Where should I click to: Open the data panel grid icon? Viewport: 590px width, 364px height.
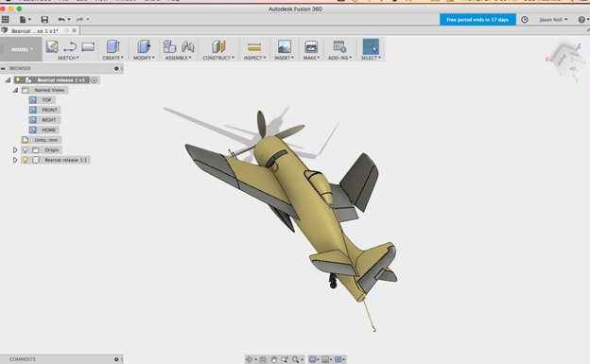click(x=6, y=19)
